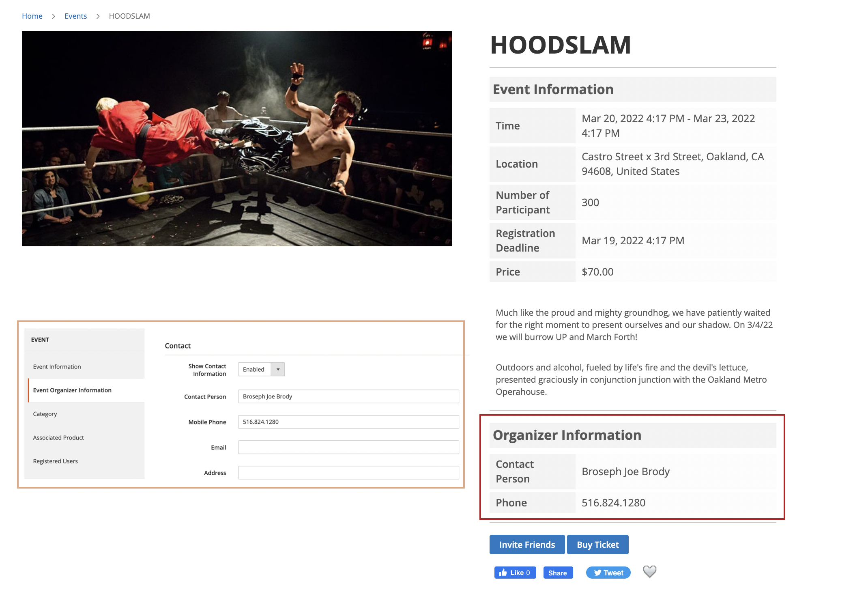
Task: Focus the Mobile Phone field
Action: (348, 422)
